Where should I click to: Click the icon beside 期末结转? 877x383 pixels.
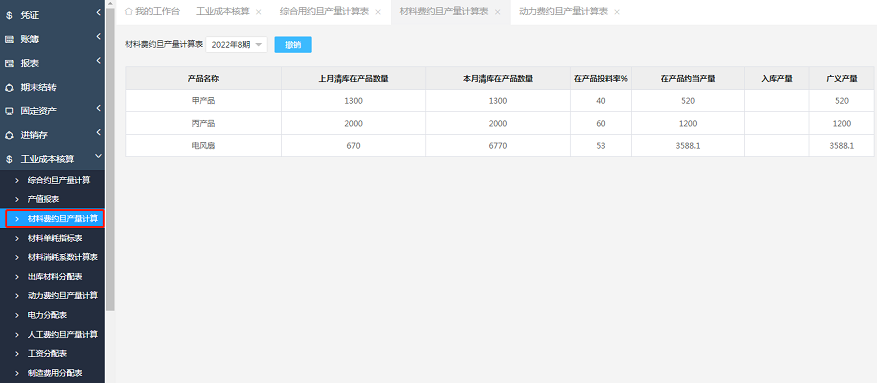point(9,87)
